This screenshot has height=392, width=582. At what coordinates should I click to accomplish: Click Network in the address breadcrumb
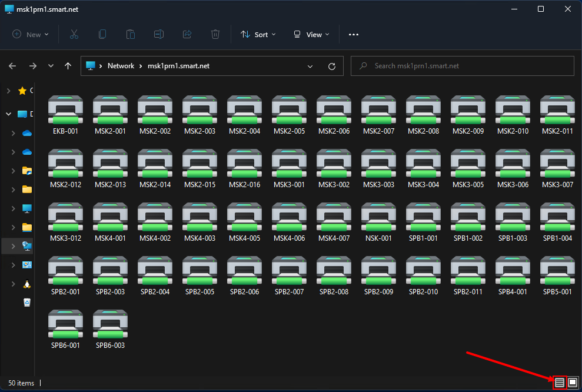[121, 67]
